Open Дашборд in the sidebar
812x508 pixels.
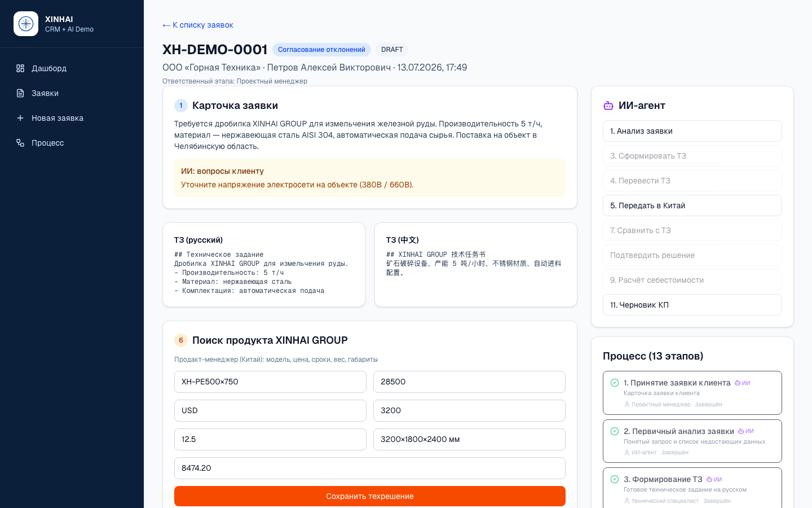click(72, 68)
